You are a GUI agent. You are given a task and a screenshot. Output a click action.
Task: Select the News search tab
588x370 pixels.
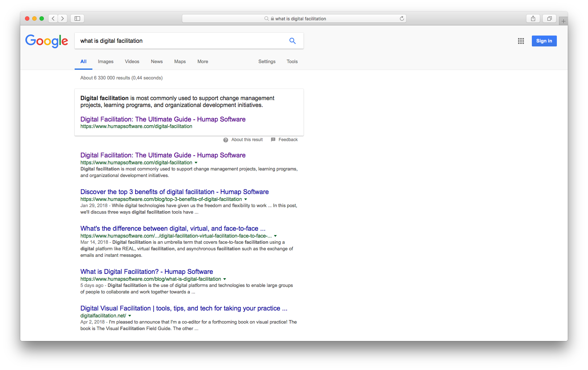[157, 61]
